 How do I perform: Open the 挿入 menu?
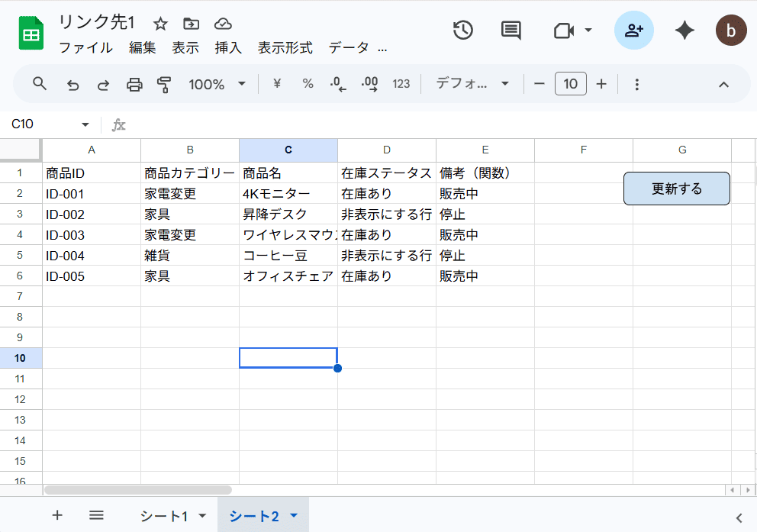[x=228, y=47]
